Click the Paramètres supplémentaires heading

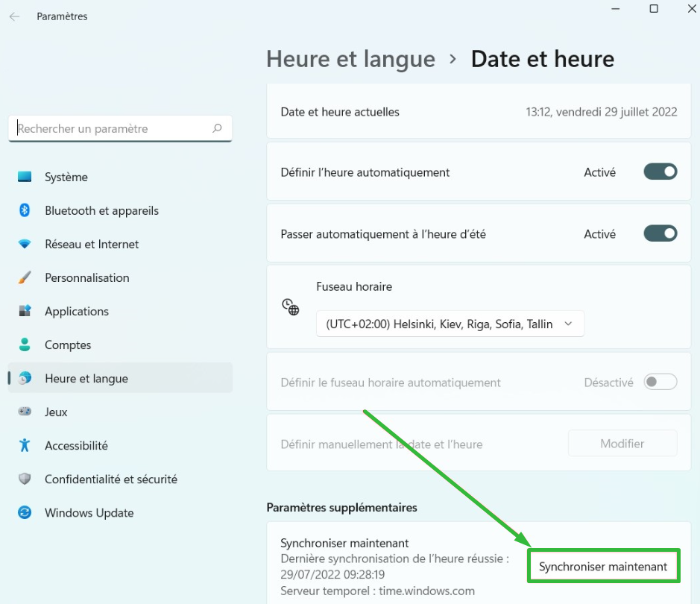point(342,508)
